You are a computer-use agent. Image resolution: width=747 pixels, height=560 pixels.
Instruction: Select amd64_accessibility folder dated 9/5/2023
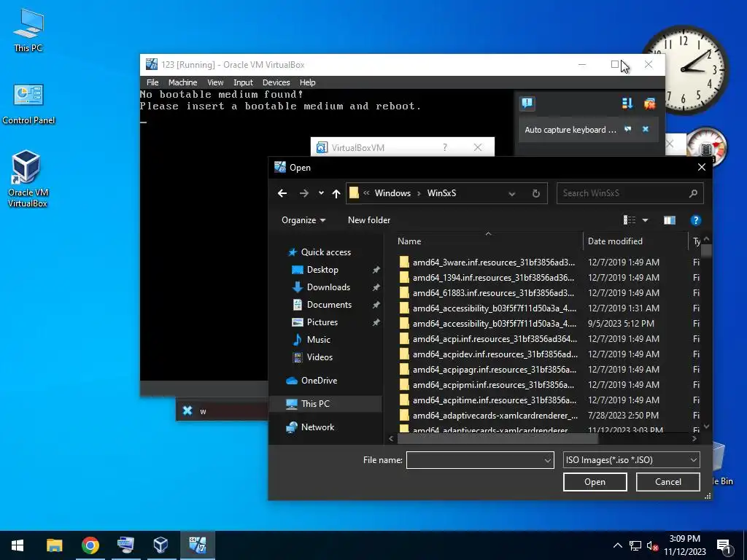point(494,323)
